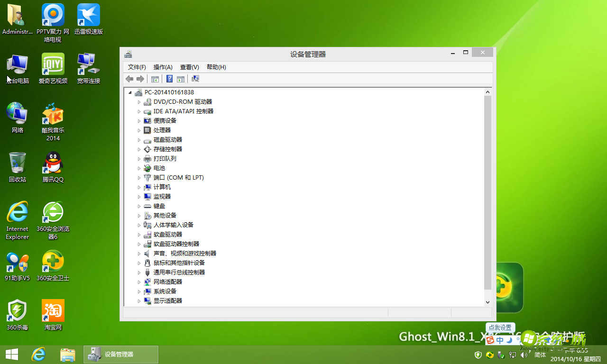Click the speaker icon in the system tray
This screenshot has width=607, height=364.
pos(524,355)
